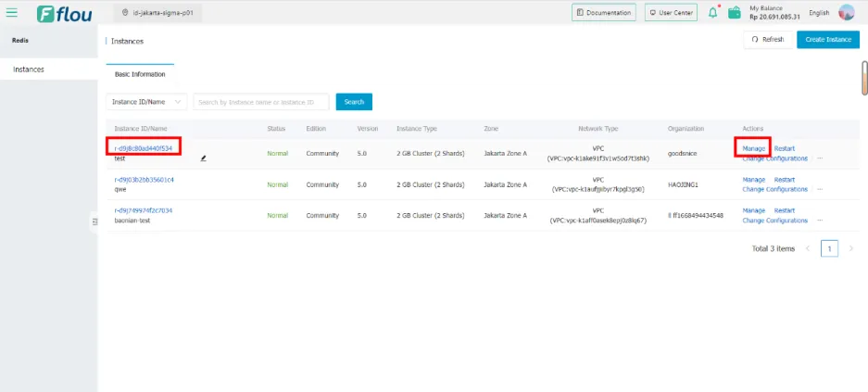868x392 pixels.
Task: Collapse the sidebar with handle icon
Action: [94, 221]
